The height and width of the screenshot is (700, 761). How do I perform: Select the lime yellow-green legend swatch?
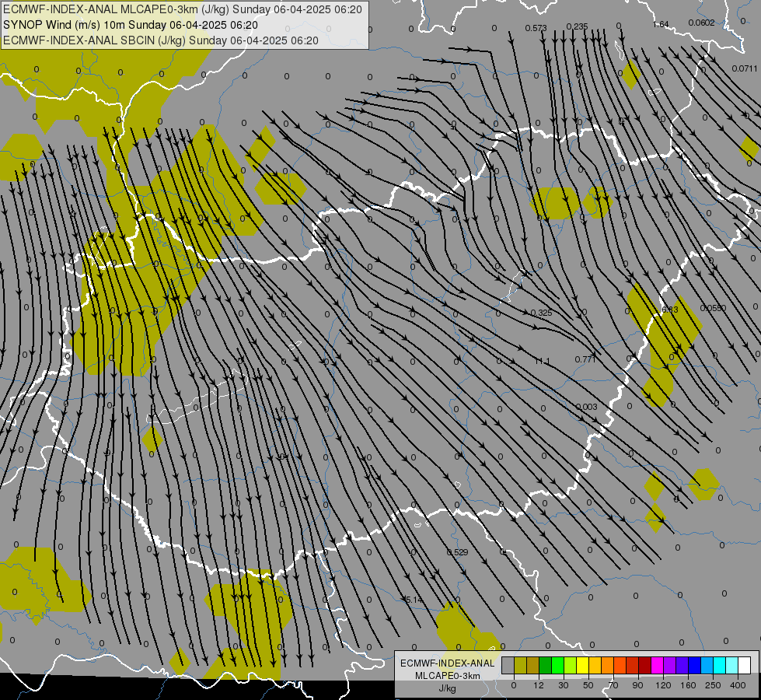(571, 665)
